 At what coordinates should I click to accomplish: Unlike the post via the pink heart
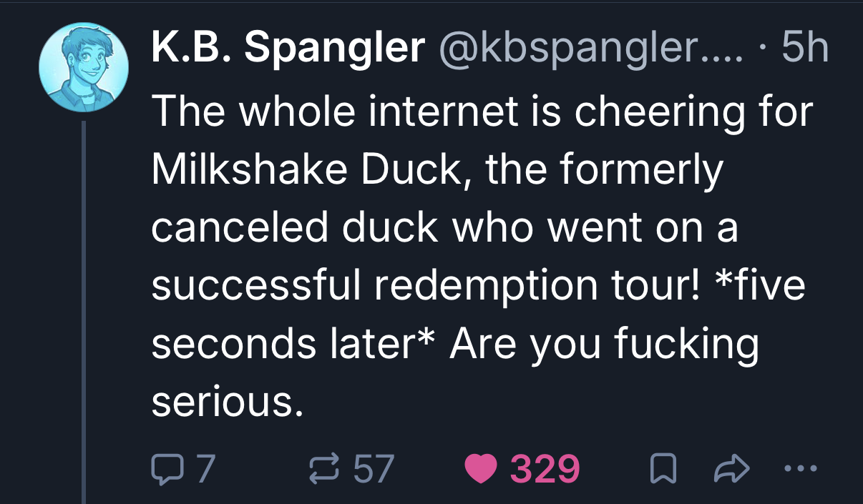(x=479, y=468)
